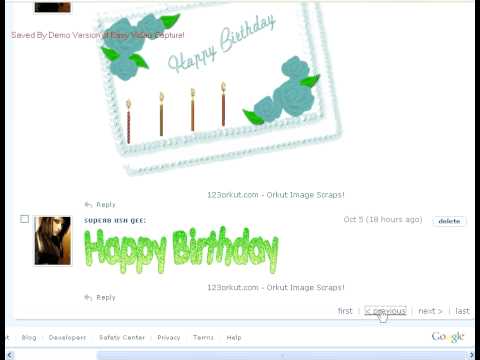Screen dimensions: 480x360
Task: Open the Help footer link
Action: [234, 337]
